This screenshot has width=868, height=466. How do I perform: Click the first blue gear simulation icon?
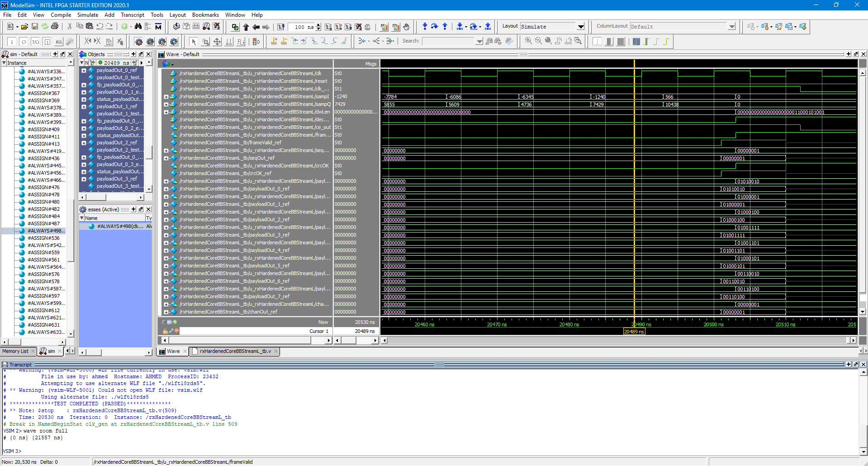click(x=139, y=42)
